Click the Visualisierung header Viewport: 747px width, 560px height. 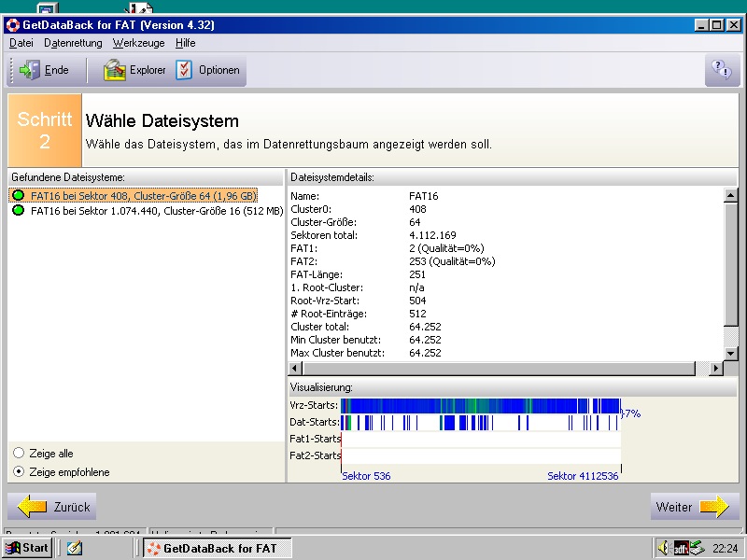tap(513, 387)
